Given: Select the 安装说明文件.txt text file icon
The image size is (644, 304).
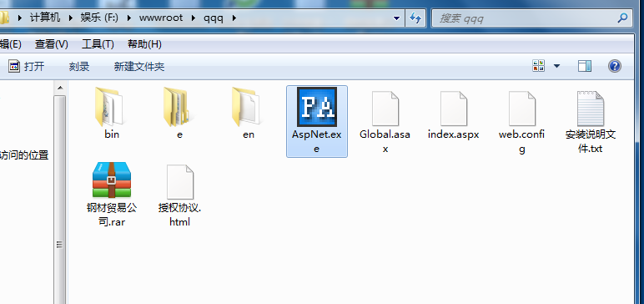Looking at the screenshot, I should click(591, 109).
